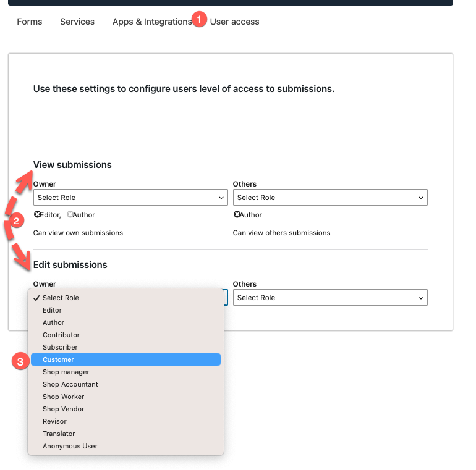Pick Editor in the open dropdown list
The image size is (476, 470).
53,310
